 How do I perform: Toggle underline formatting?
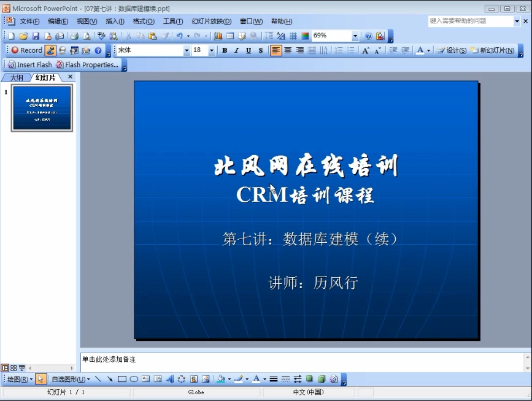click(x=248, y=50)
